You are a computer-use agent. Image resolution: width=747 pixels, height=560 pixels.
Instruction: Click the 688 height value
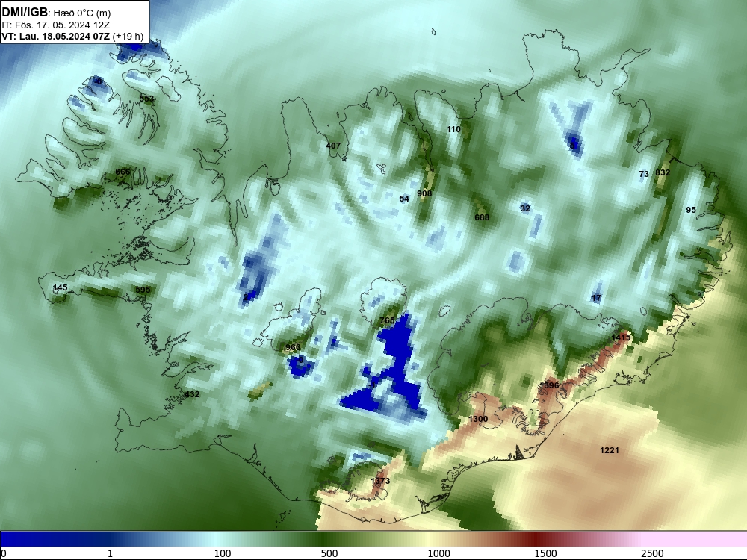click(x=482, y=217)
